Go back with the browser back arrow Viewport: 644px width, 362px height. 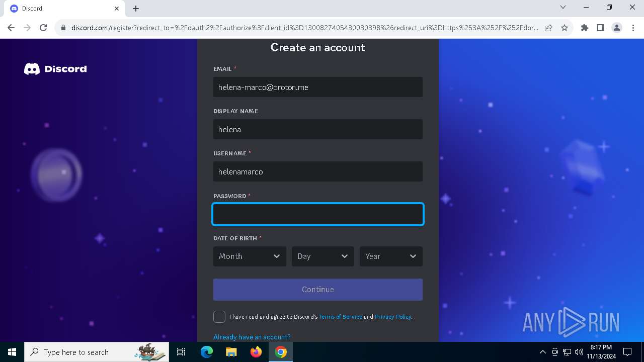click(11, 28)
